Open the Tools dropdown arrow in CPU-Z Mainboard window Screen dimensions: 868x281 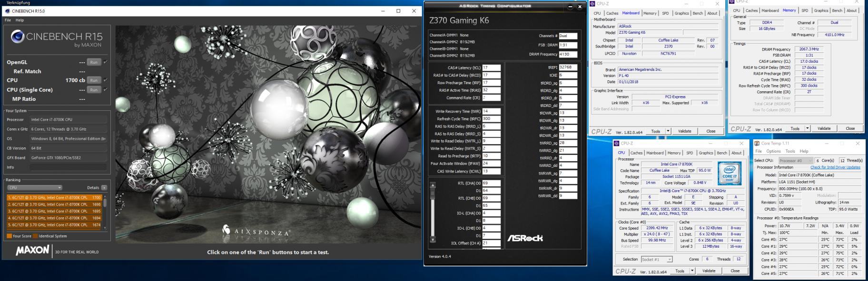pos(668,131)
